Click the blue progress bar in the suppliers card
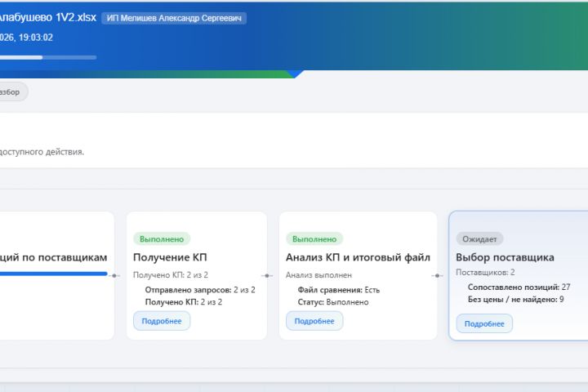This screenshot has height=392, width=588. 54,274
